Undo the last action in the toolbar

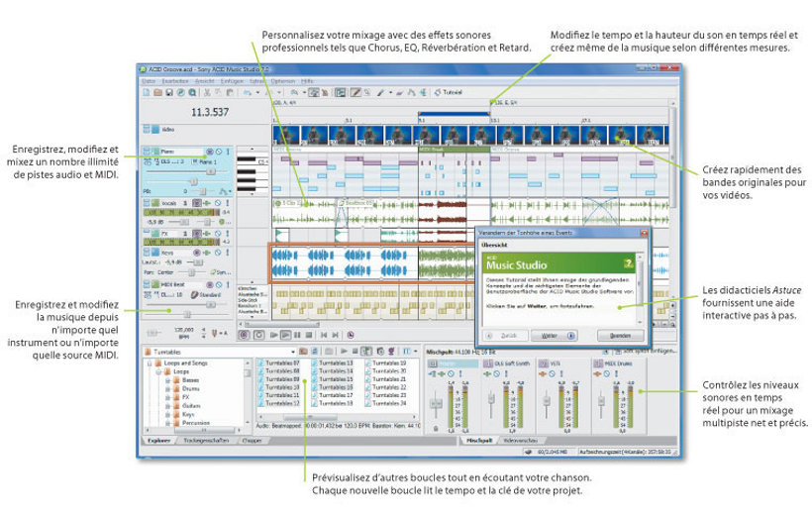tap(248, 92)
